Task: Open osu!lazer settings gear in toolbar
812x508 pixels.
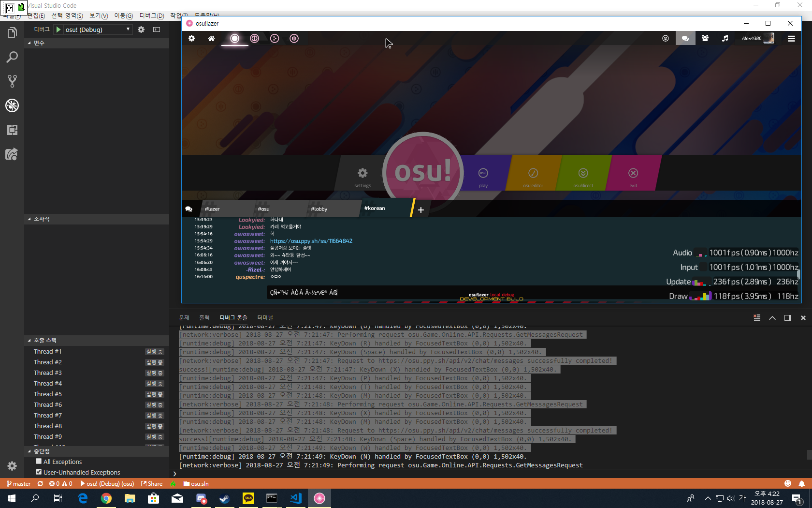Action: (x=192, y=38)
